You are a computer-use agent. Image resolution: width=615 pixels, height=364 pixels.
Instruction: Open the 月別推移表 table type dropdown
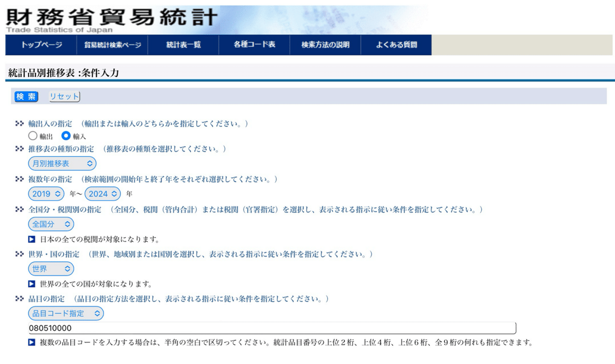[x=62, y=163]
